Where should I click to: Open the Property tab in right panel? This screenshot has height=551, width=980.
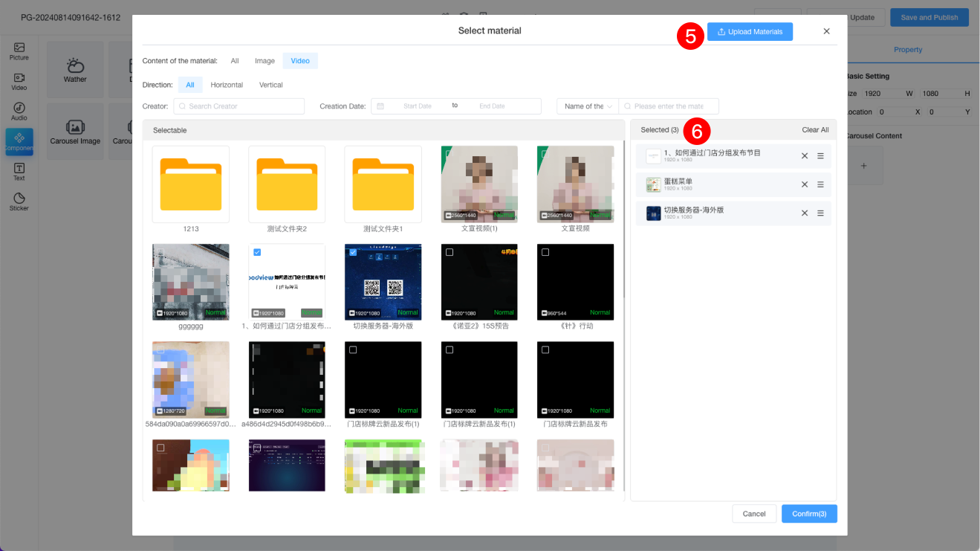pyautogui.click(x=908, y=50)
